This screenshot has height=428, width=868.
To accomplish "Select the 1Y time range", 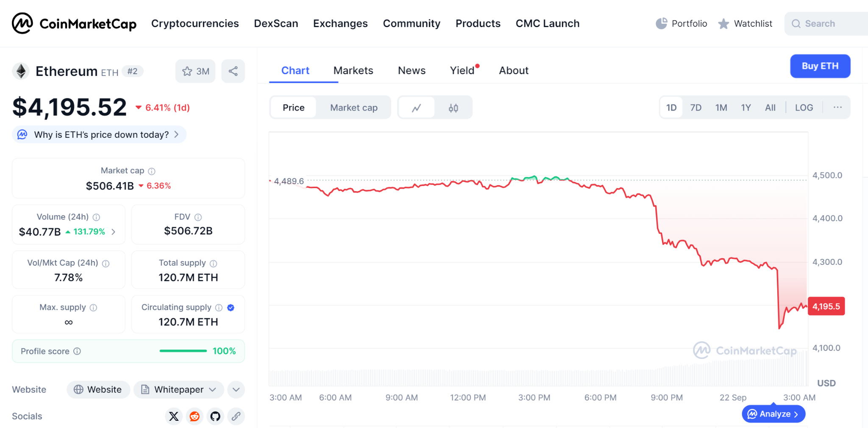I will (746, 108).
